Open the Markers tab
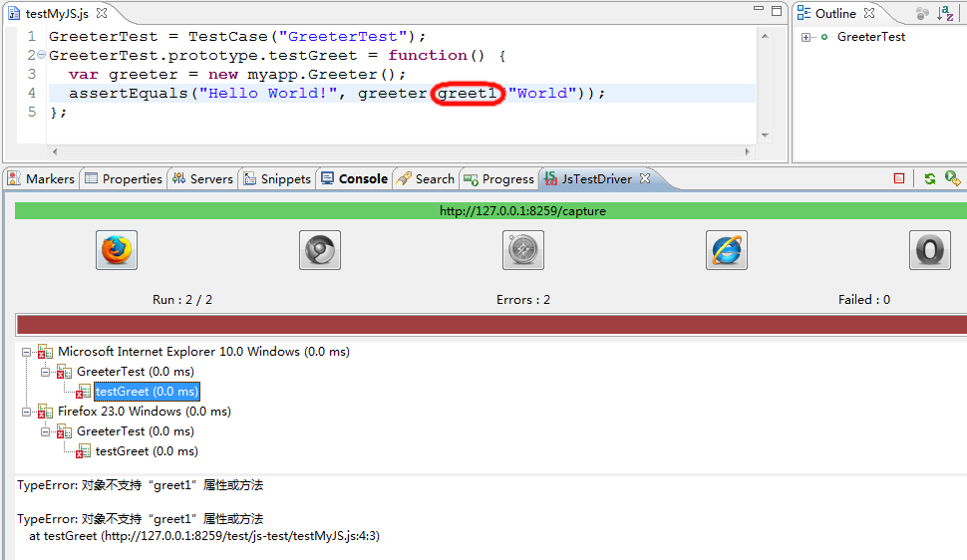 (x=41, y=178)
